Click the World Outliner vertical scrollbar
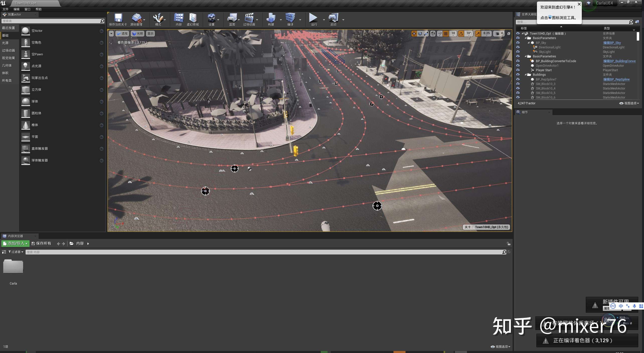 coord(638,36)
